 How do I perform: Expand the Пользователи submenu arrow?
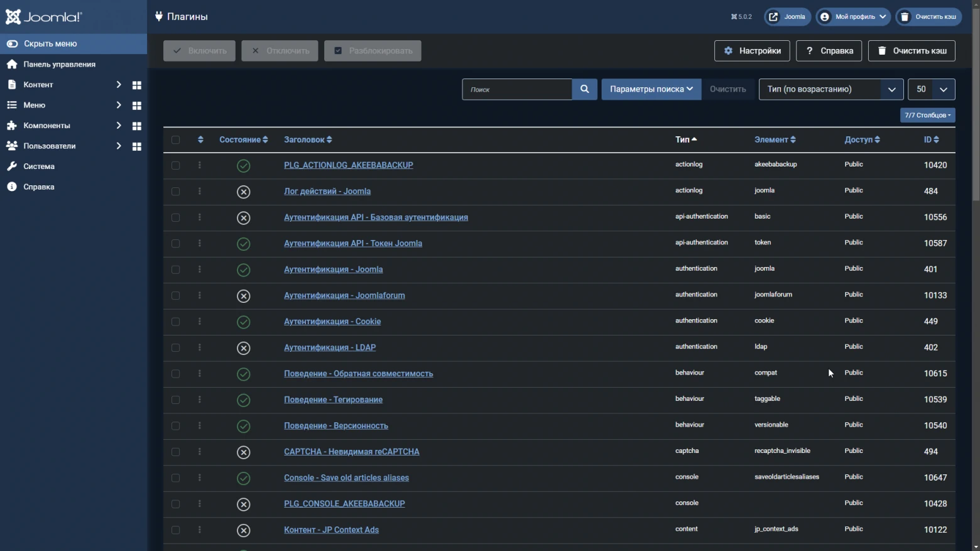tap(118, 146)
